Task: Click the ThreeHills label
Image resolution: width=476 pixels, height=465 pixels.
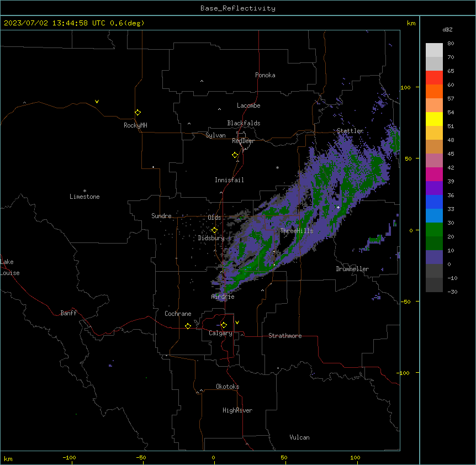Action: (297, 231)
